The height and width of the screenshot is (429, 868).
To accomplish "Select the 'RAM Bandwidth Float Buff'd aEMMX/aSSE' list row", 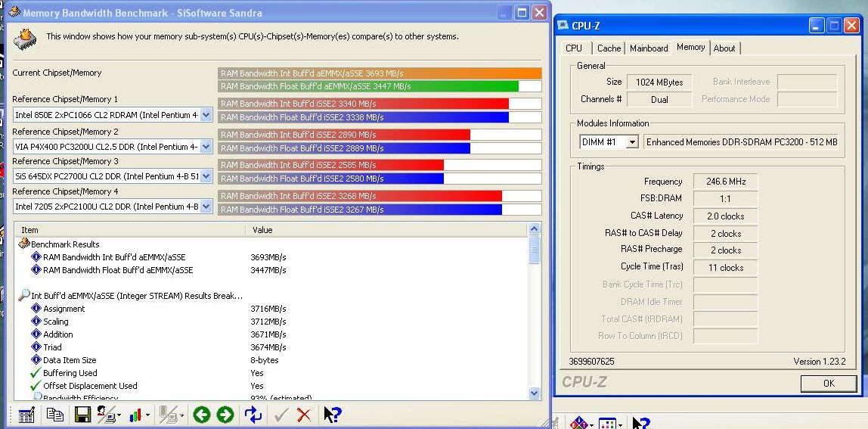I will pos(272,270).
